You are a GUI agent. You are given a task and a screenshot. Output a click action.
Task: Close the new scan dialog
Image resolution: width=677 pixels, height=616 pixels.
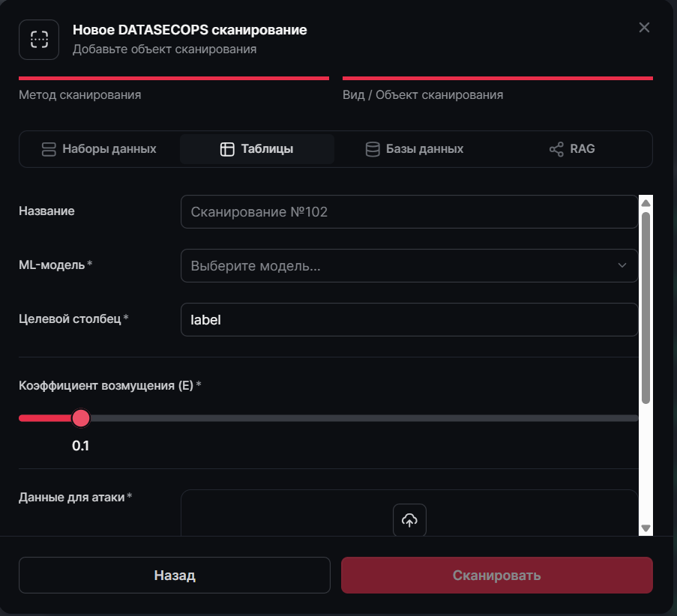[644, 28]
